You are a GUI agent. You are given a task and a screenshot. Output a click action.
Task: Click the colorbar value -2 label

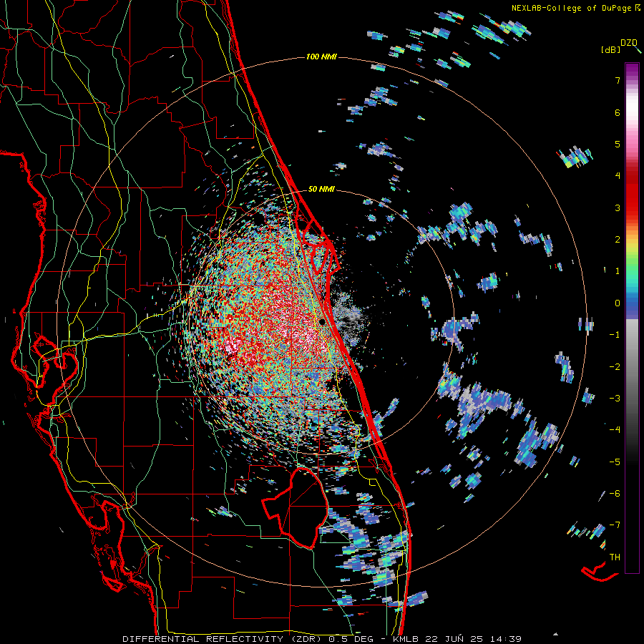coord(615,366)
